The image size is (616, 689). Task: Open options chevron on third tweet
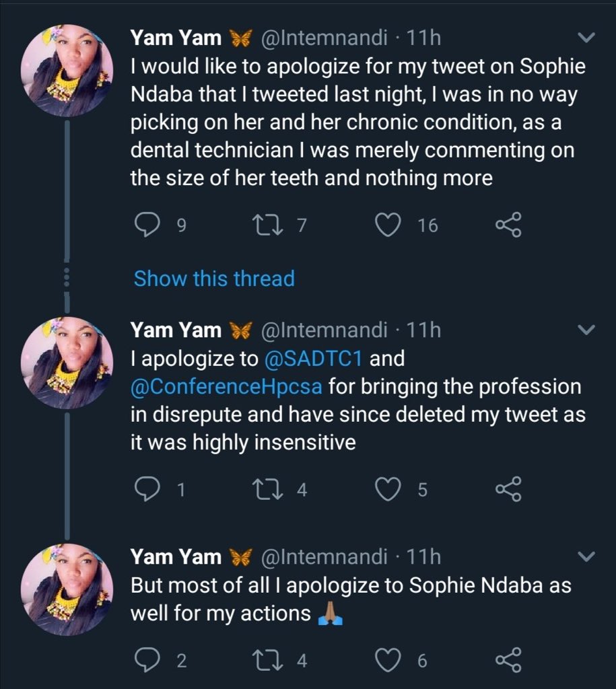pos(587,556)
